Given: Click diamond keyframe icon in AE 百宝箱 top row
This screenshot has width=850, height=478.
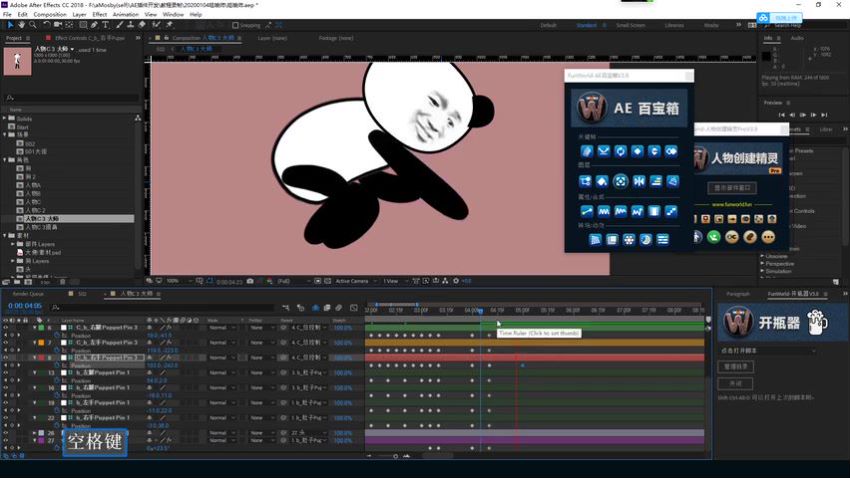Looking at the screenshot, I should (637, 151).
